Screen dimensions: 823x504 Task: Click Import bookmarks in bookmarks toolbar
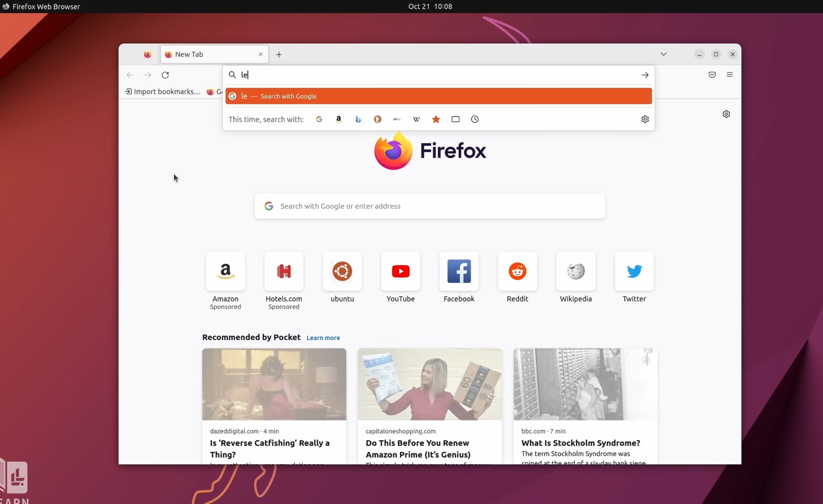point(163,91)
